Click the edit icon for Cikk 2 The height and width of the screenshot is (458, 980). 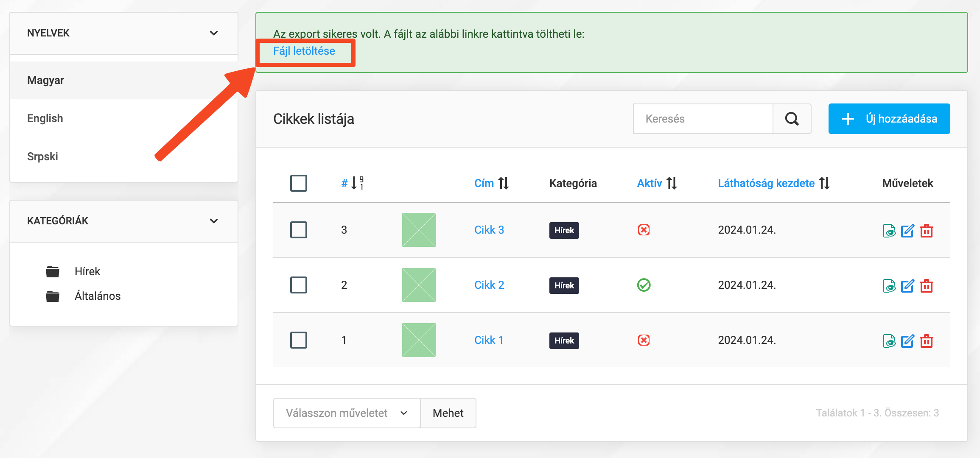tap(907, 286)
